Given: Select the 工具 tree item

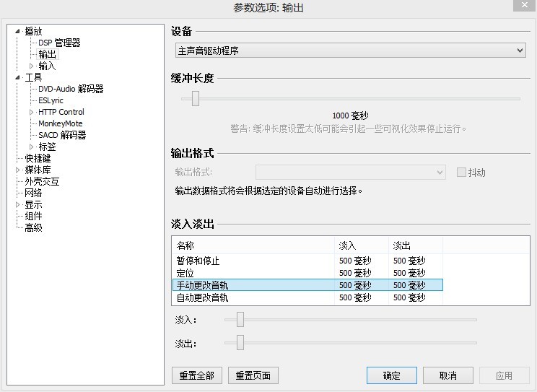Looking at the screenshot, I should click(33, 77).
